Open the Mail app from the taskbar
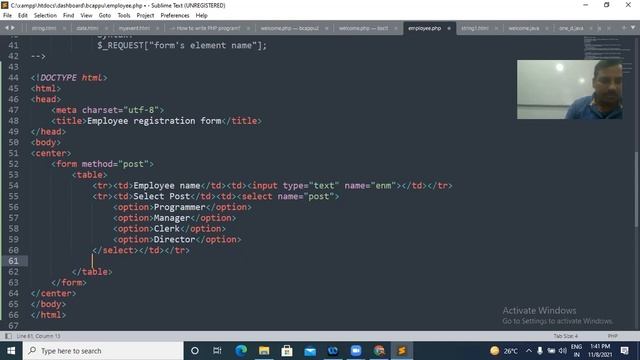This screenshot has width=640, height=360. 310,351
